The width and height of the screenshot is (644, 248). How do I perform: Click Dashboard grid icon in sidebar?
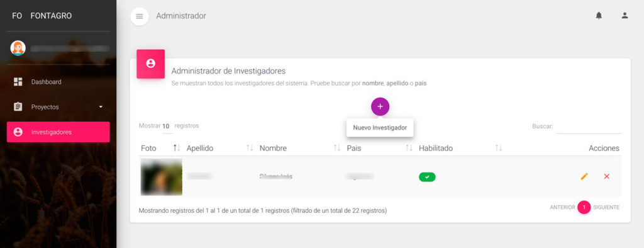coord(18,82)
